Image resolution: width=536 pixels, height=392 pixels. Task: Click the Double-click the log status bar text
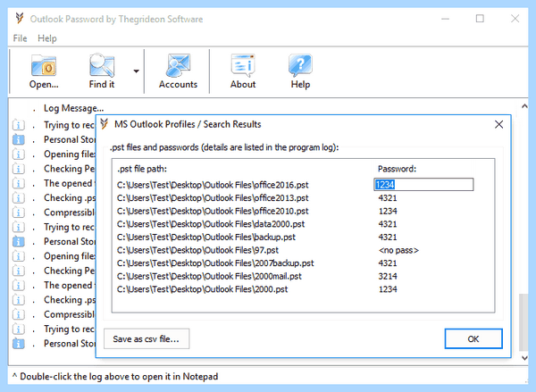pos(115,377)
